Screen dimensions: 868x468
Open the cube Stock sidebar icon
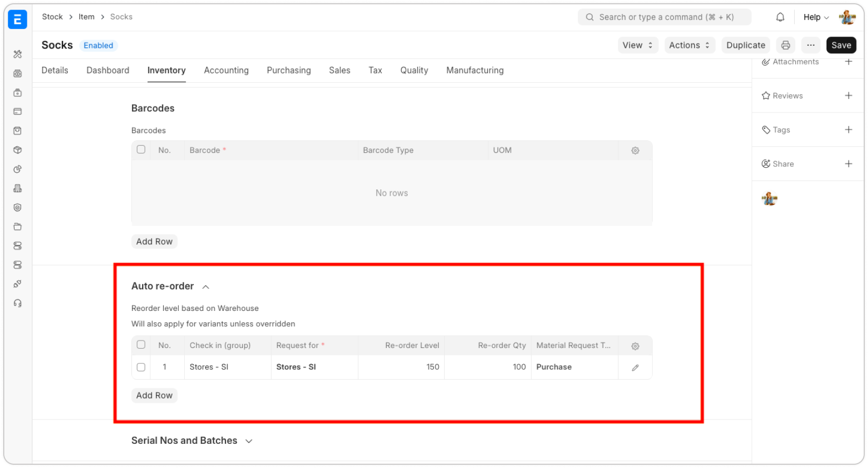(18, 150)
